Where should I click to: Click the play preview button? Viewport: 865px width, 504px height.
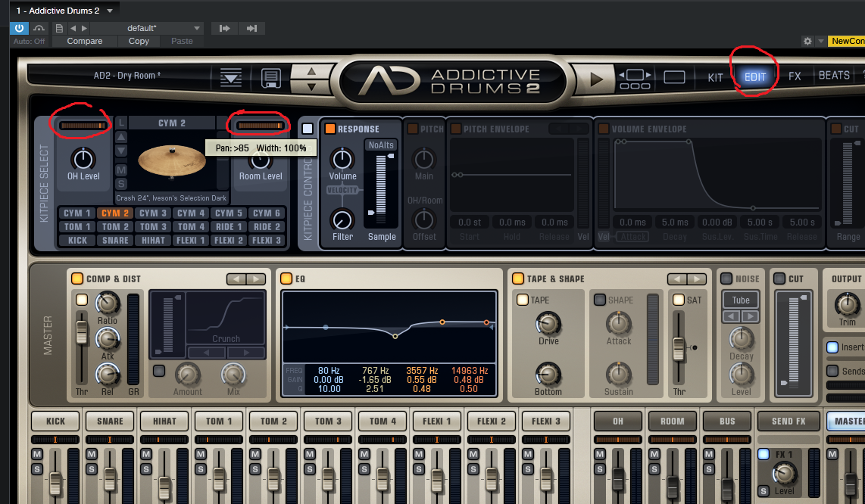[x=596, y=79]
